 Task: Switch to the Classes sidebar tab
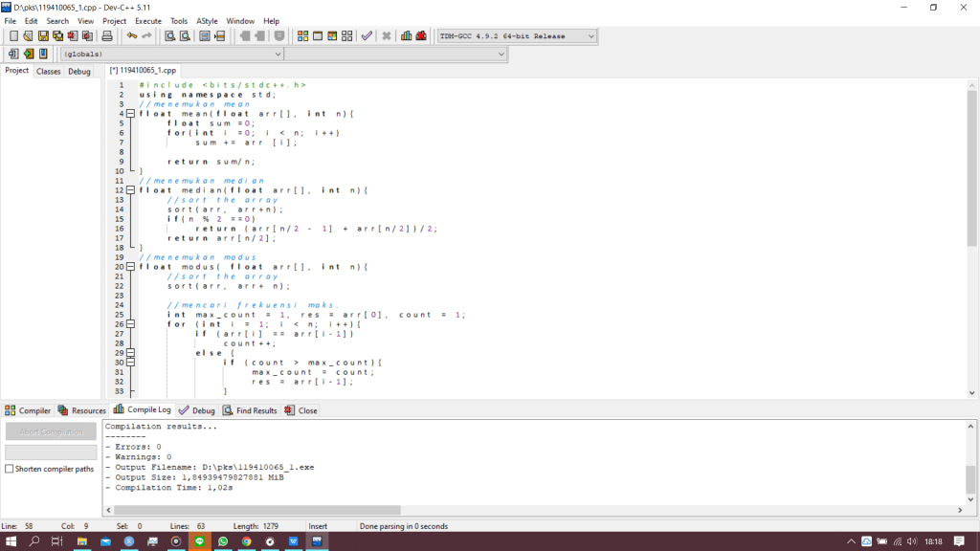click(x=48, y=71)
